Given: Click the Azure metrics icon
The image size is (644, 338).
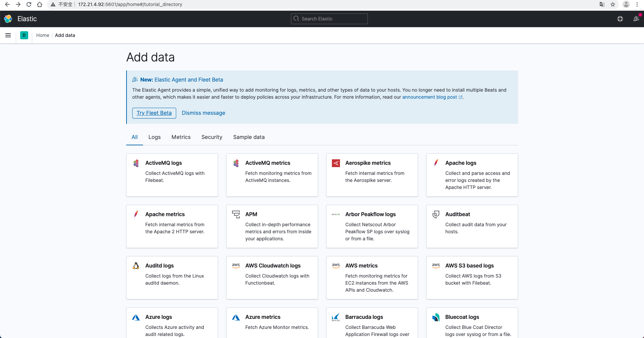Looking at the screenshot, I should click(236, 318).
